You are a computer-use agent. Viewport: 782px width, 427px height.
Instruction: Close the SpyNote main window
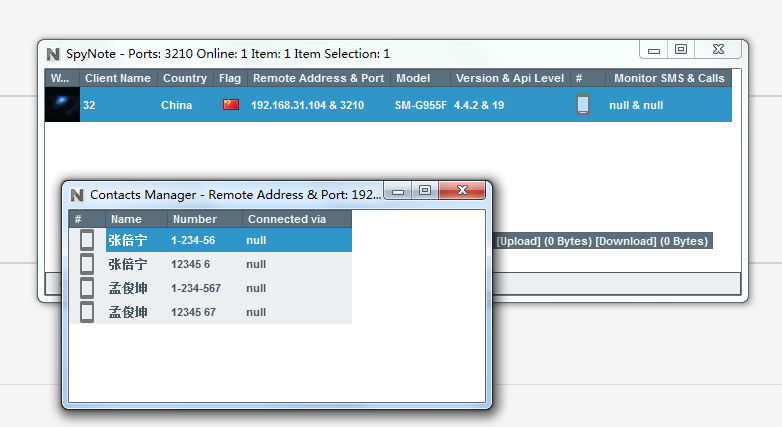click(x=718, y=50)
